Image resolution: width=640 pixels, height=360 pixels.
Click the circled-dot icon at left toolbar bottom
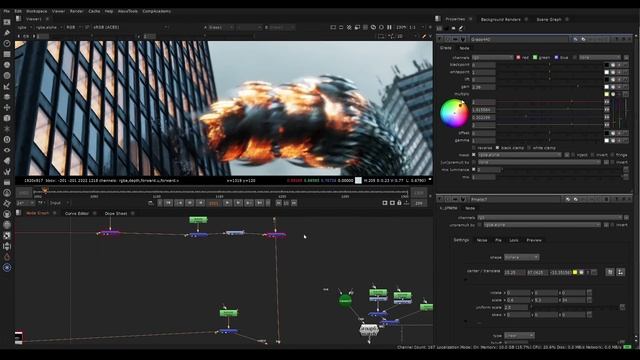(7, 267)
